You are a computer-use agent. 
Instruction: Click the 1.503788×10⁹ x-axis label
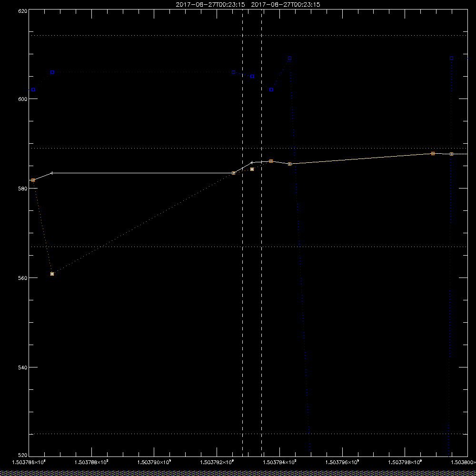click(x=91, y=462)
